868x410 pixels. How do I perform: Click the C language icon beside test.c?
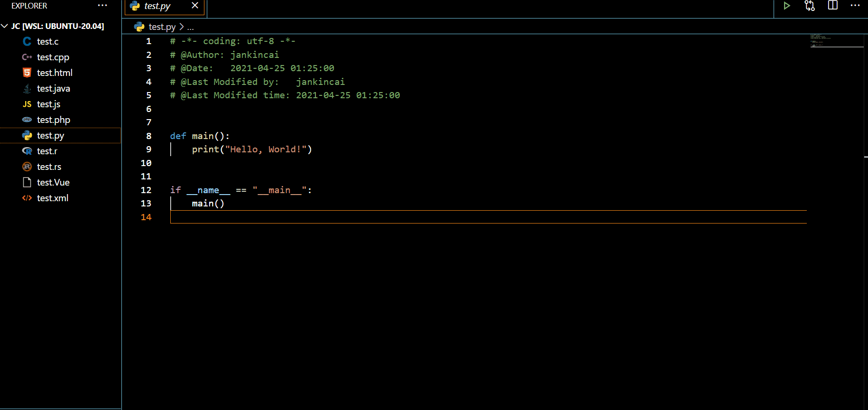[x=27, y=42]
